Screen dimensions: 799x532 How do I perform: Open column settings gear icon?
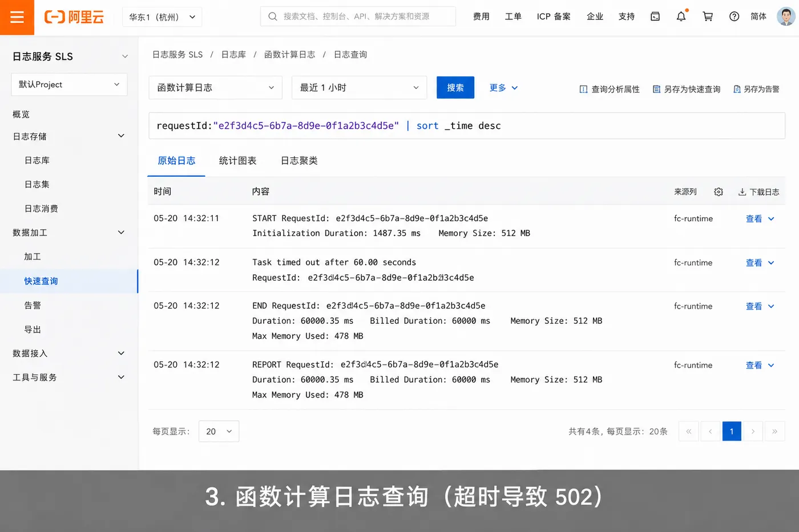(719, 192)
